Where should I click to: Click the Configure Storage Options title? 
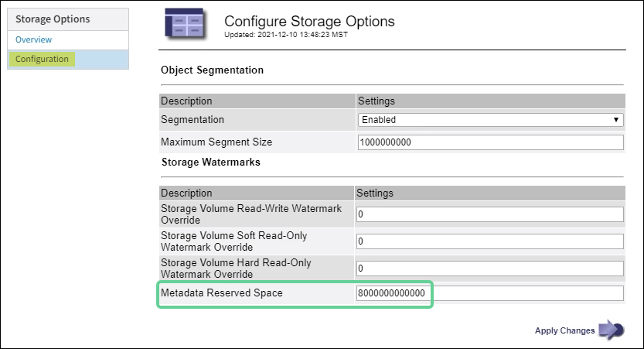pyautogui.click(x=309, y=22)
